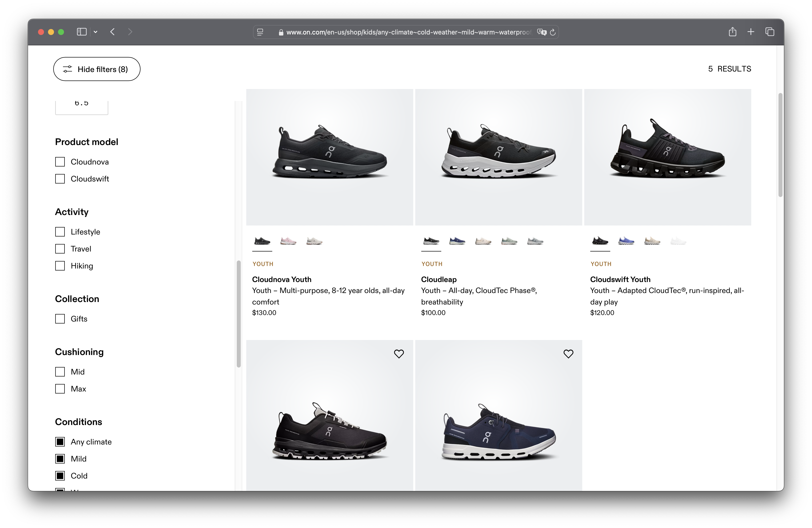Open the reader view icon in address bar

[260, 32]
